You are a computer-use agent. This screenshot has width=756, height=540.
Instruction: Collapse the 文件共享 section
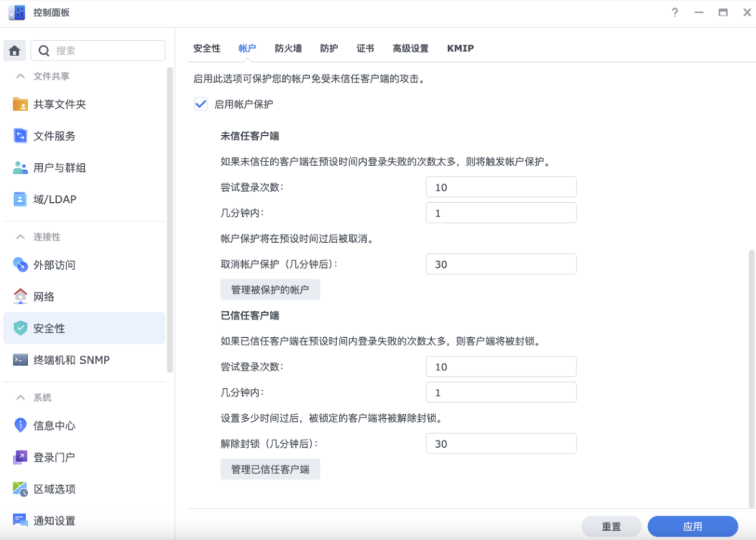21,76
